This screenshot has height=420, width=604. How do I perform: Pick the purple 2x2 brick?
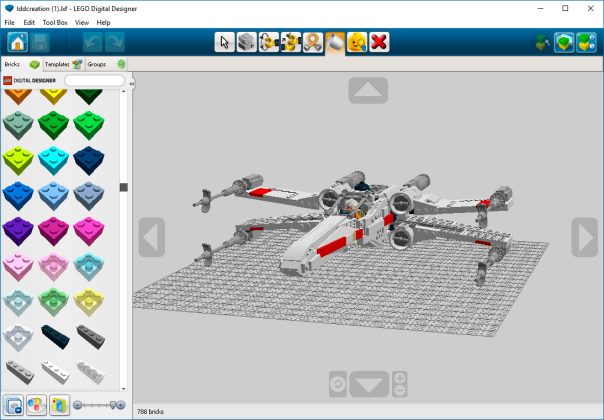(x=18, y=231)
